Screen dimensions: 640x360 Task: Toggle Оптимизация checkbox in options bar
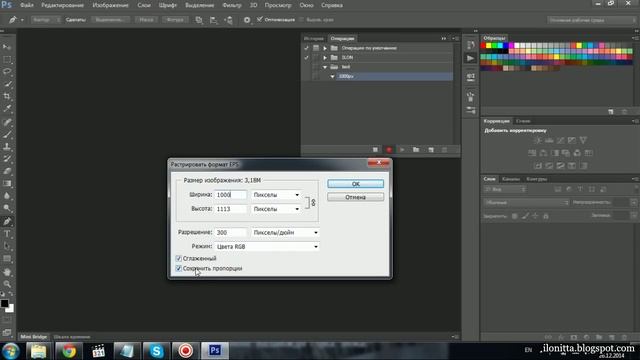pos(260,20)
